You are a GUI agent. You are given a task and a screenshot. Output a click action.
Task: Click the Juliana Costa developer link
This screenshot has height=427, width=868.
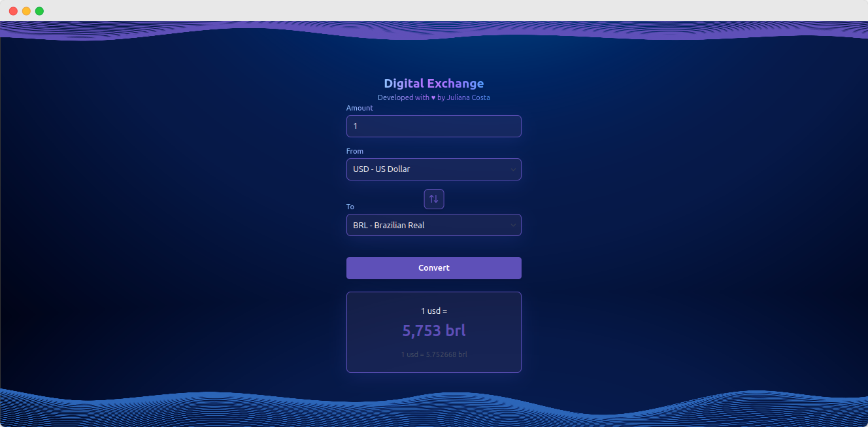pyautogui.click(x=468, y=97)
